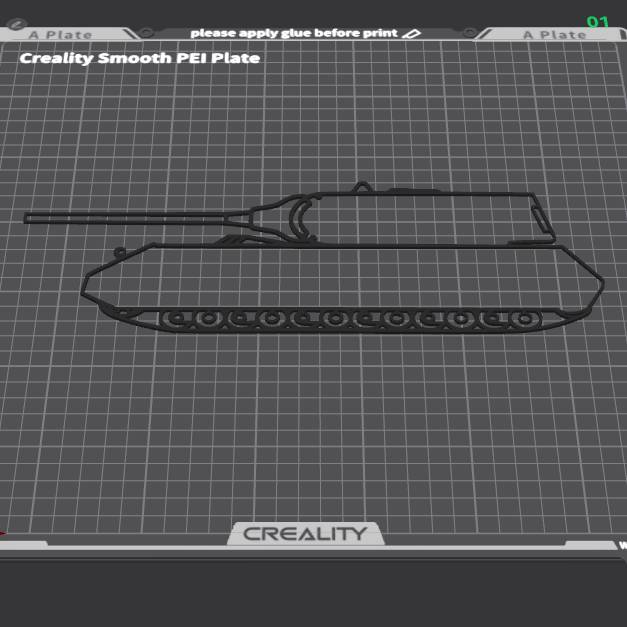Image resolution: width=627 pixels, height=627 pixels.
Task: Click the "Creality Smooth PEI Plate" label
Action: [140, 58]
